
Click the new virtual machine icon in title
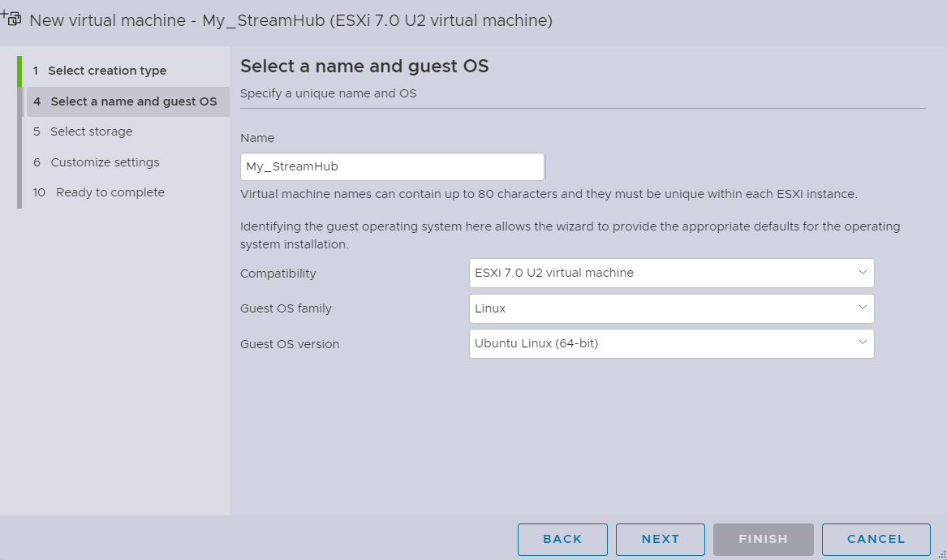point(12,18)
